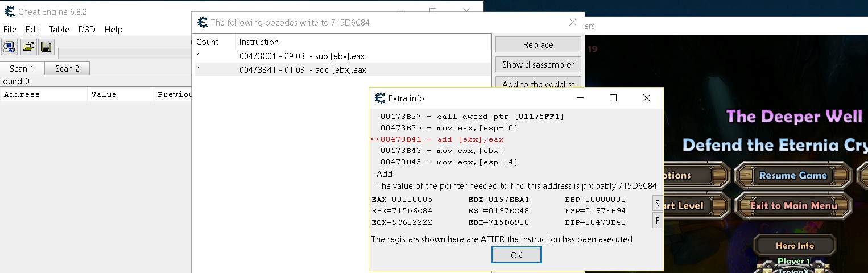Maximize the Extra info window
The image size is (868, 273).
coord(613,98)
